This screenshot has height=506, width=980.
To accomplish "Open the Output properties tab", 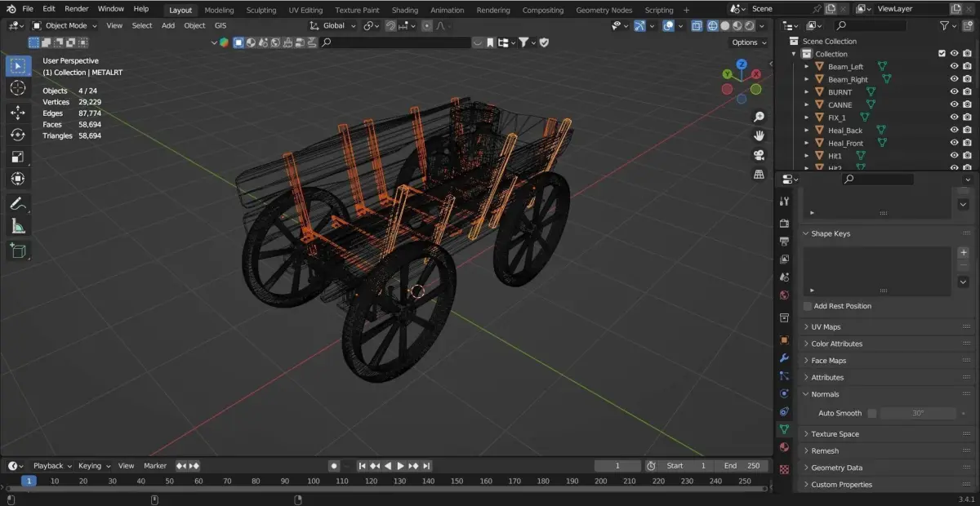I will click(784, 242).
